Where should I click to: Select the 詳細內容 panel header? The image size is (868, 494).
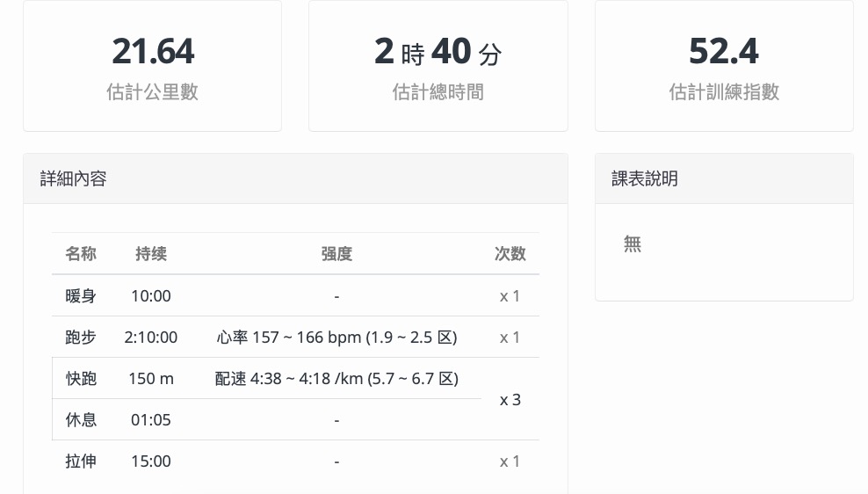point(74,178)
